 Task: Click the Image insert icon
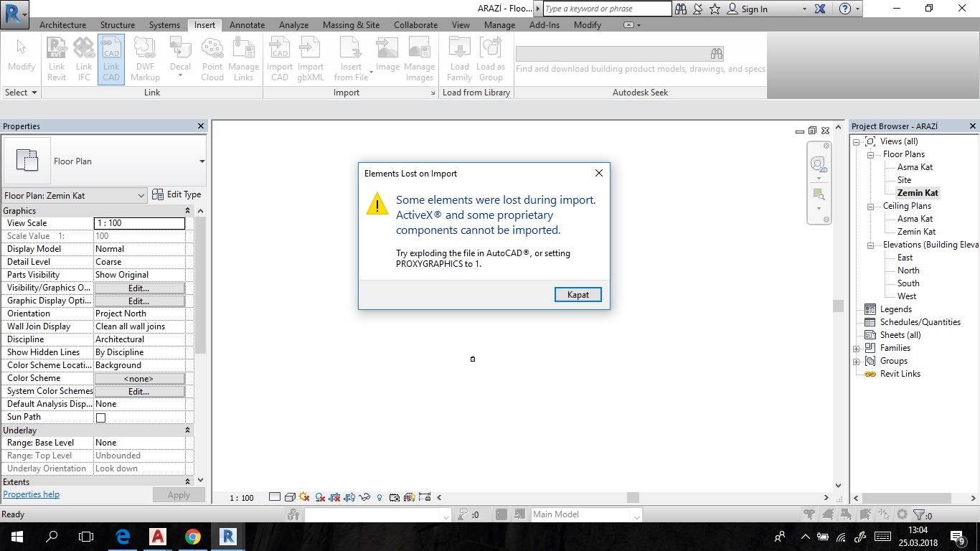point(387,55)
